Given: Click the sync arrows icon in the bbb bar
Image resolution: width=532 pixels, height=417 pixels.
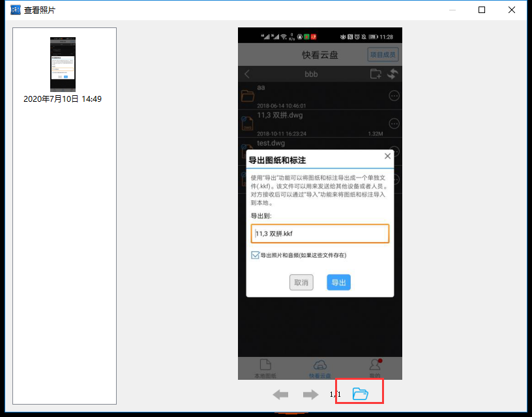Looking at the screenshot, I should point(392,74).
